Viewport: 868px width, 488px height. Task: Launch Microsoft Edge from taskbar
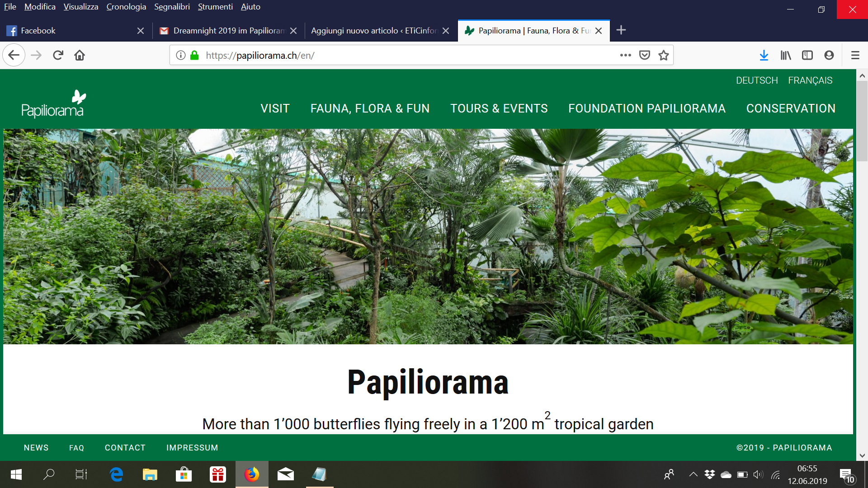[116, 474]
